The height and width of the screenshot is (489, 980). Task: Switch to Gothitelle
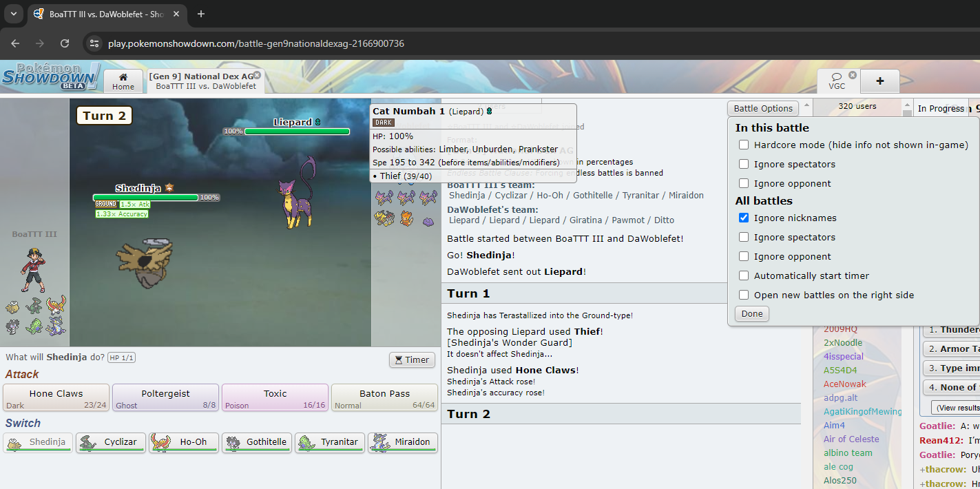tap(256, 442)
